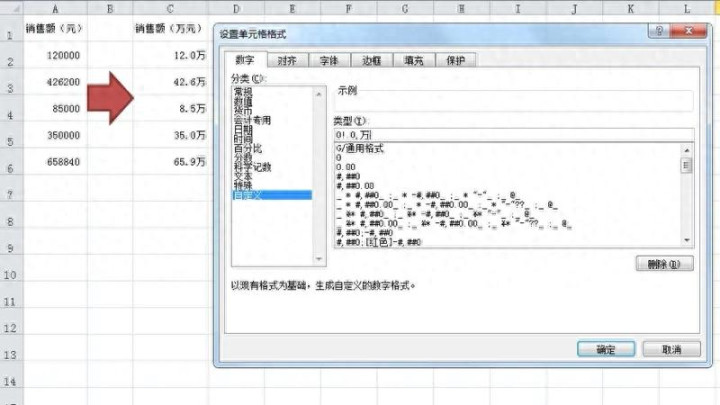Image resolution: width=720 pixels, height=405 pixels.
Task: Select 文本 category
Action: (272, 176)
